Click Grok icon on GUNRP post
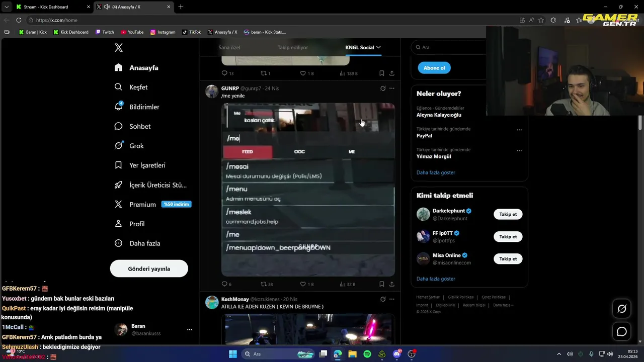Image resolution: width=644 pixels, height=362 pixels. pyautogui.click(x=383, y=88)
